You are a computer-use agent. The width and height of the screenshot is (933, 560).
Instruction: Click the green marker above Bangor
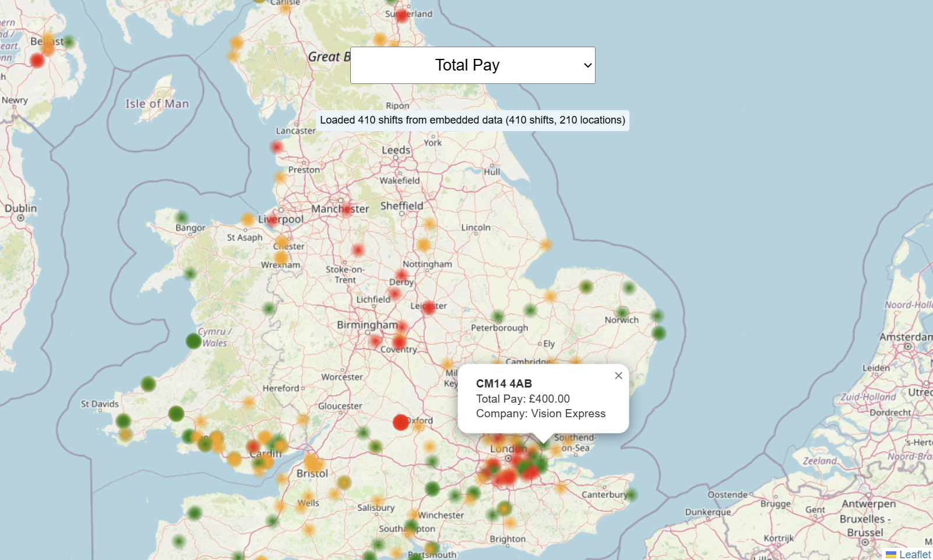[182, 217]
